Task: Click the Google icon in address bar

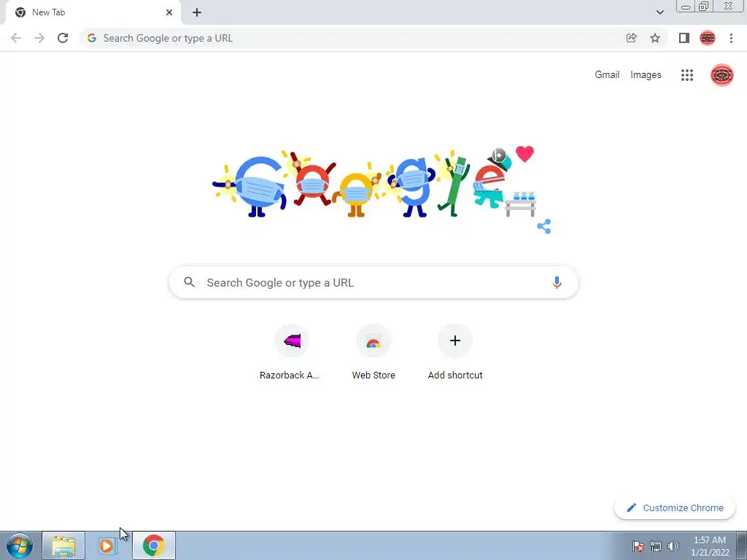Action: coord(92,38)
